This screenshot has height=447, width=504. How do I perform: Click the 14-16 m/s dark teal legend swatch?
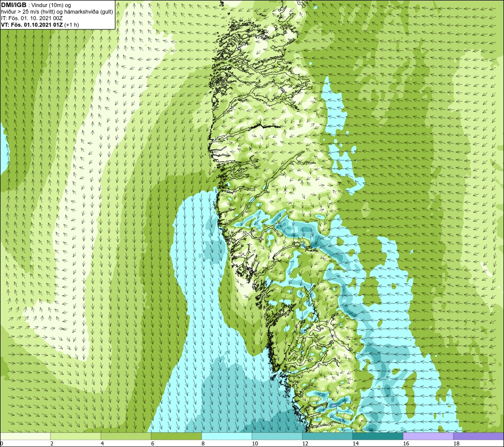[378, 436]
